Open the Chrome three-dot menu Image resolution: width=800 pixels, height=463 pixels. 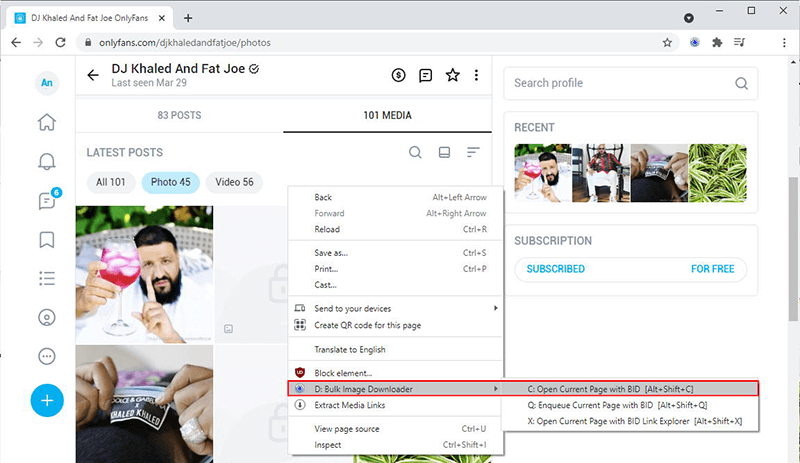784,42
